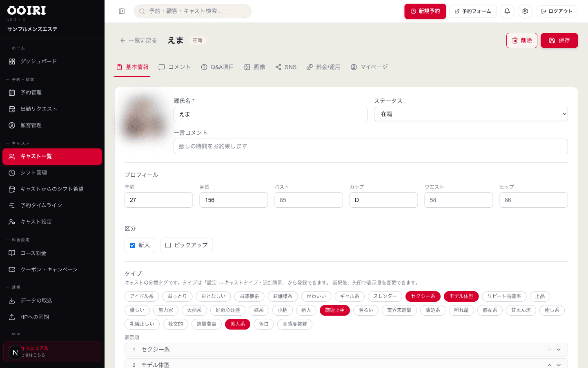Open 予約管理 calendar item
The width and height of the screenshot is (588, 368).
click(x=52, y=93)
